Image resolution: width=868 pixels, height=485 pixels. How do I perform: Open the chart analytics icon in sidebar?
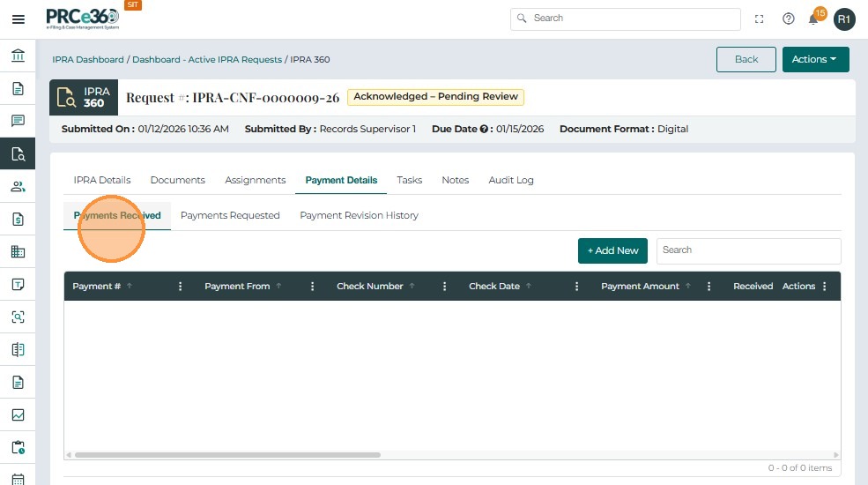pos(18,415)
